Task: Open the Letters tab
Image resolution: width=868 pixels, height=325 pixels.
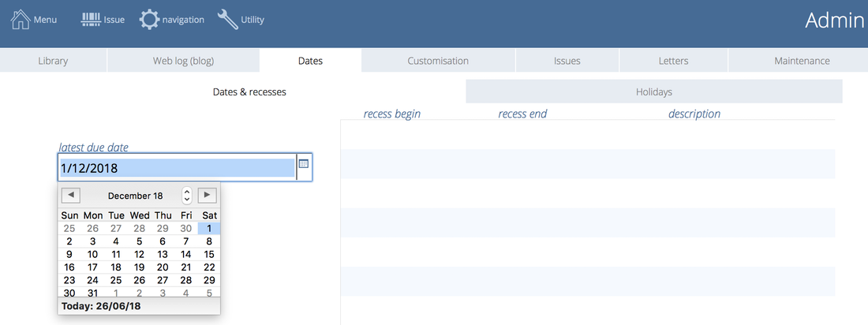Action: click(x=673, y=61)
